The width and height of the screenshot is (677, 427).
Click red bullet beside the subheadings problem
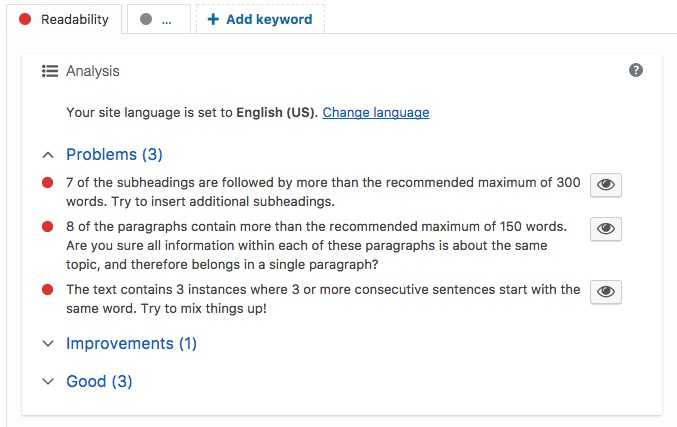pyautogui.click(x=47, y=183)
